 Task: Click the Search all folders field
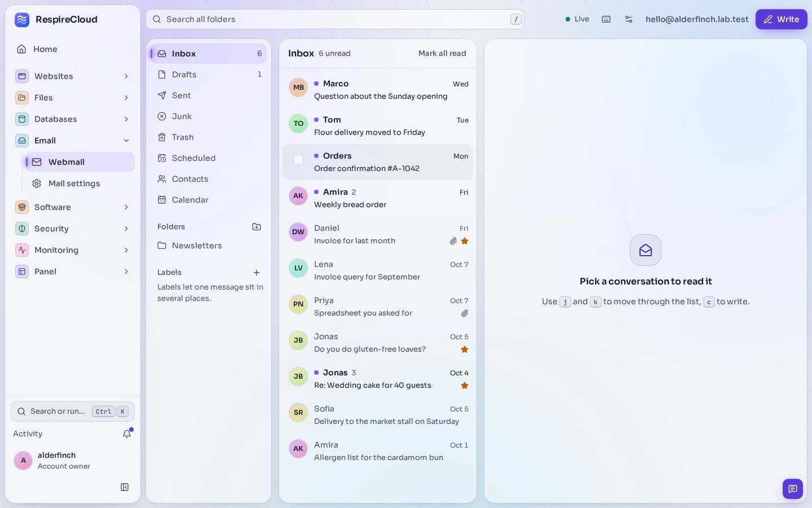(335, 19)
